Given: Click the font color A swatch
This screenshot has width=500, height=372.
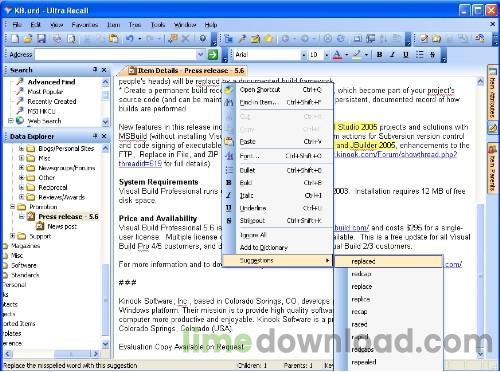Looking at the screenshot, I should coord(337,54).
